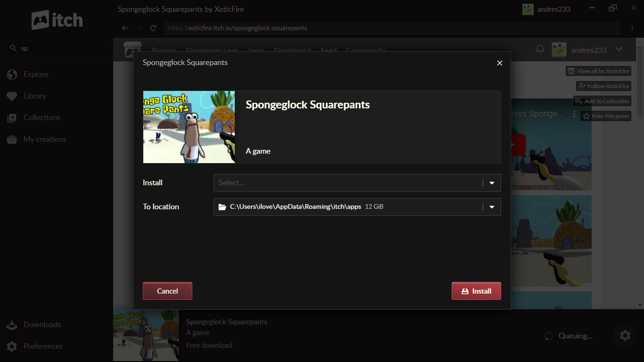Expand the Install dropdown arrow
This screenshot has width=644, height=362.
tap(492, 183)
